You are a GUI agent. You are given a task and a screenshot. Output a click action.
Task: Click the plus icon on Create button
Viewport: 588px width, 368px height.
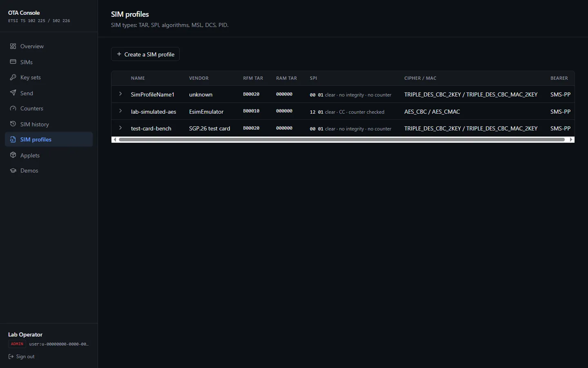119,54
